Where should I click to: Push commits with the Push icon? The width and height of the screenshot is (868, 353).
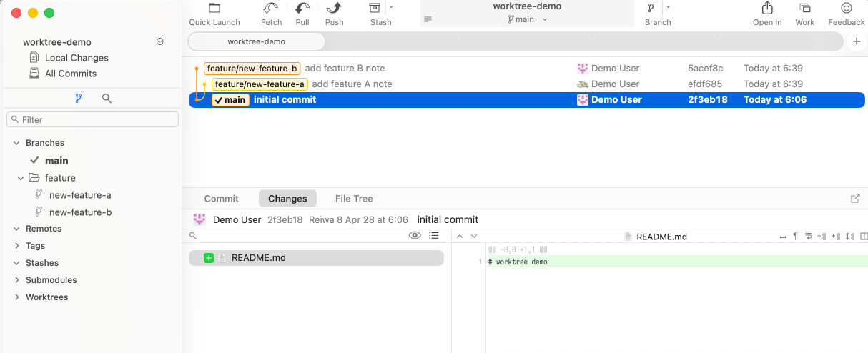click(334, 8)
